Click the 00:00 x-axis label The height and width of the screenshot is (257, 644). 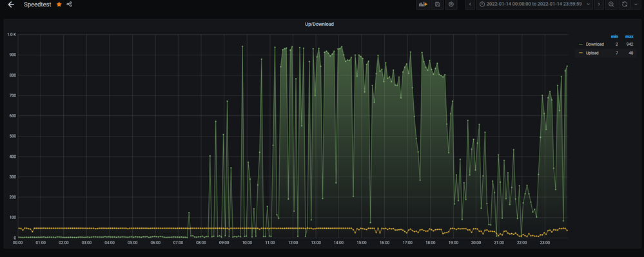tap(17, 243)
